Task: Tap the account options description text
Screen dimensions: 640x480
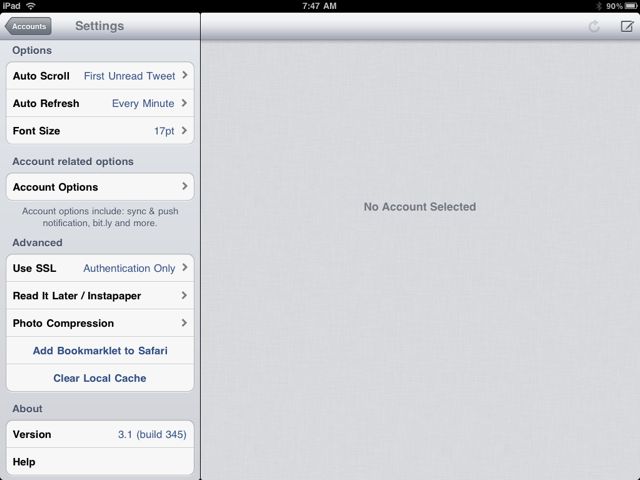Action: pyautogui.click(x=100, y=217)
